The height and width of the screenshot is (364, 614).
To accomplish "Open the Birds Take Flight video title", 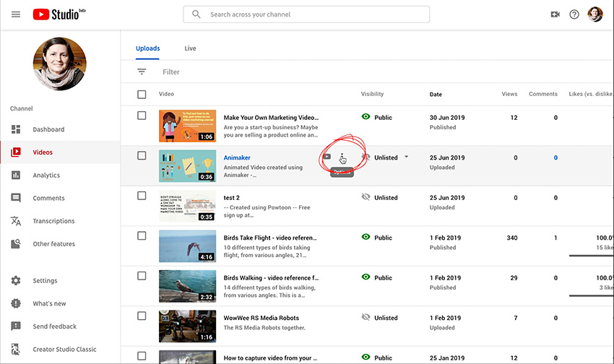I will coord(270,238).
